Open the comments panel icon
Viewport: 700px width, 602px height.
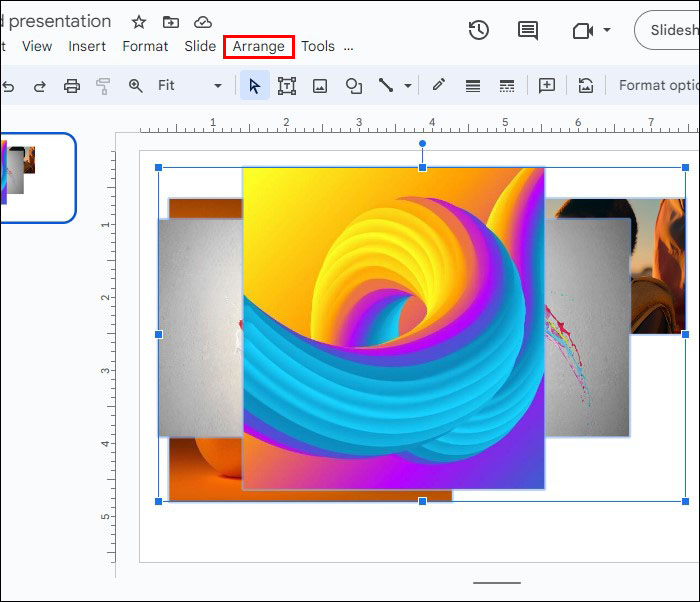point(527,30)
